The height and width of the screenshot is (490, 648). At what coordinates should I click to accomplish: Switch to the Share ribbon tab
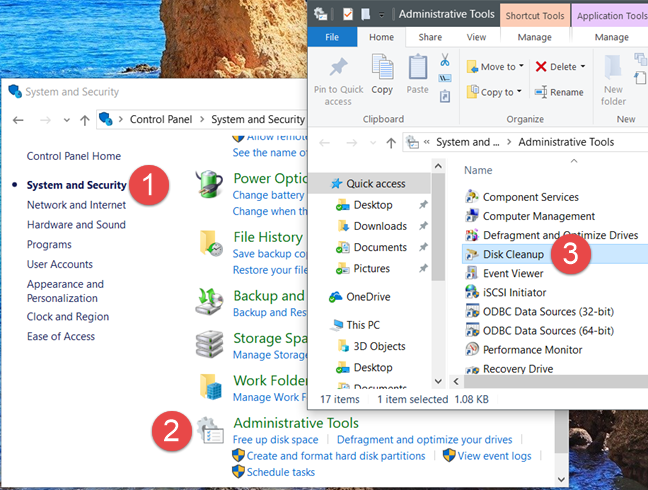(430, 37)
